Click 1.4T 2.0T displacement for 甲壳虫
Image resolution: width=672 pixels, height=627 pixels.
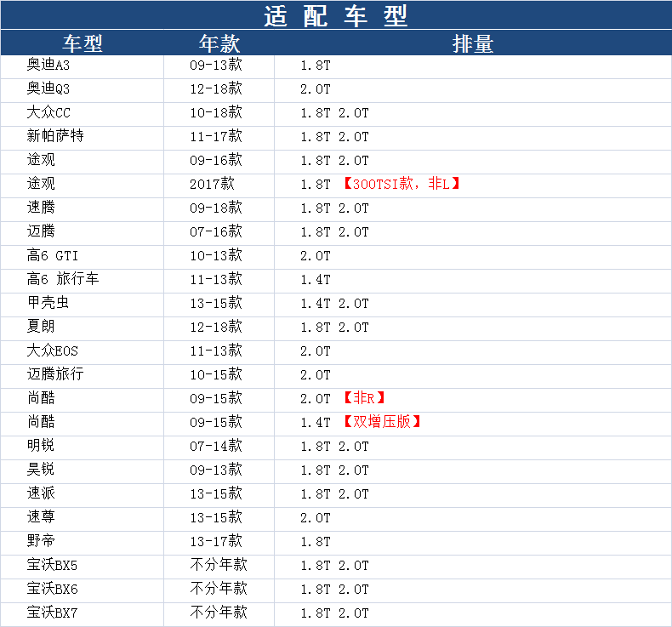[x=334, y=303]
